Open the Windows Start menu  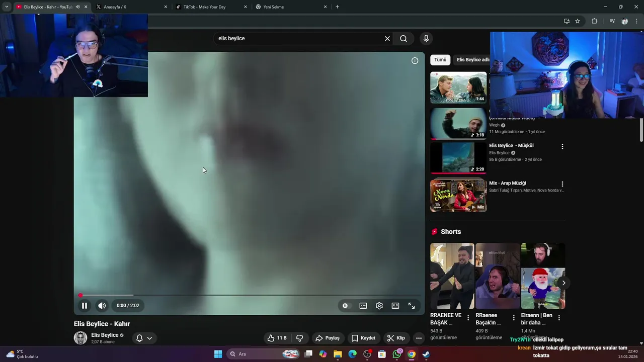[218, 354]
